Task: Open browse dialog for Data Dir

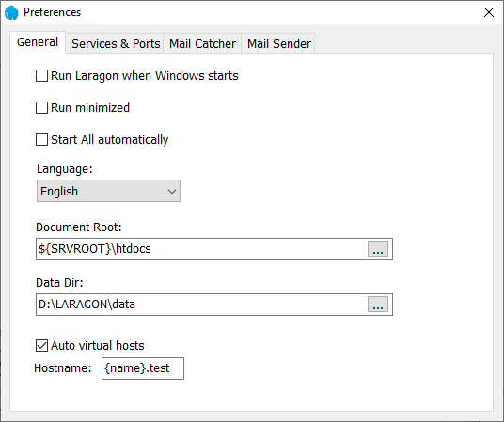Action: tap(378, 305)
